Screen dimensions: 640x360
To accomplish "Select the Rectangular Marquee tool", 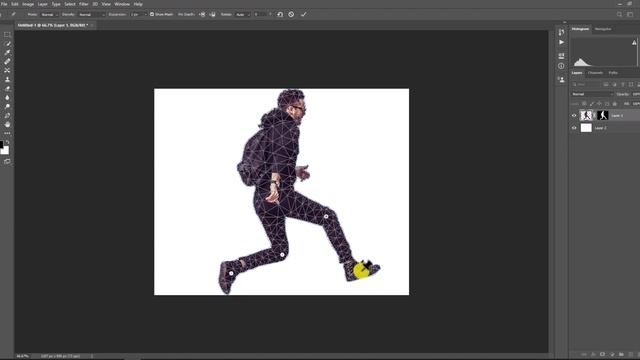I will tap(7, 35).
